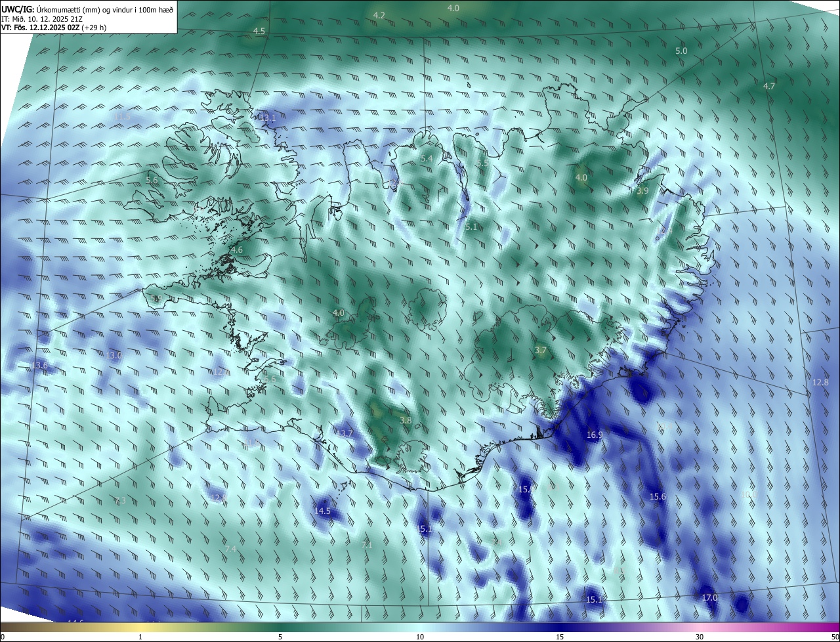Click the 3.9 value label
The image size is (840, 642).
coord(642,190)
